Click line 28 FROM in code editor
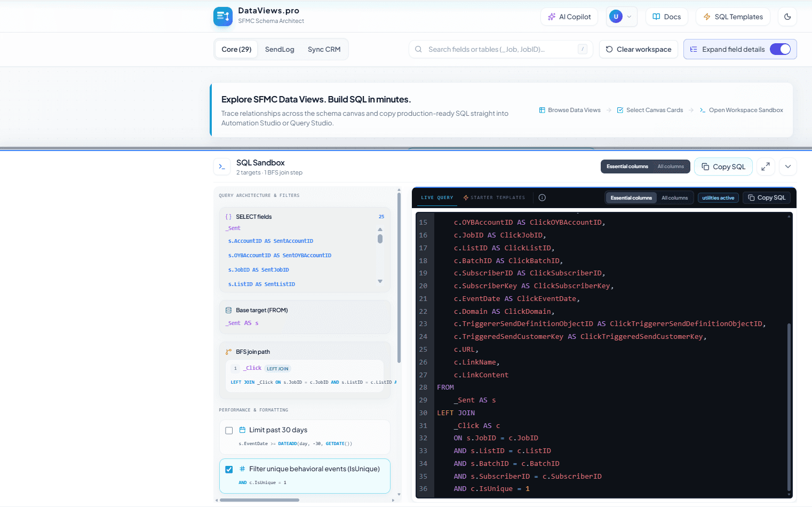 click(445, 387)
